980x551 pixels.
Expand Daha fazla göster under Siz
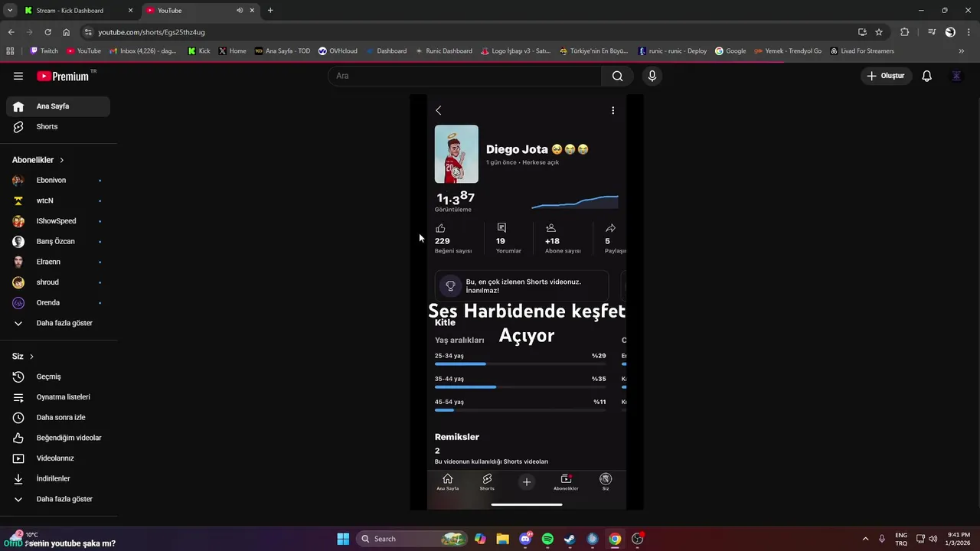(58, 499)
